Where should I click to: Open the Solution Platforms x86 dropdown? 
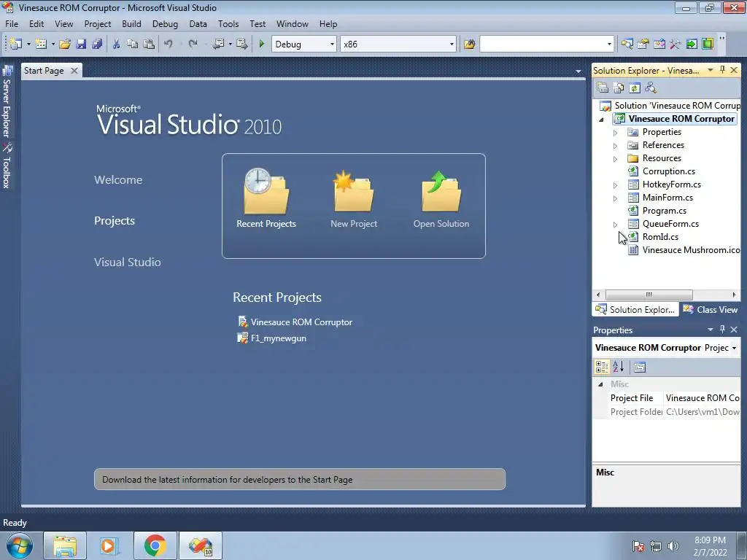(452, 44)
